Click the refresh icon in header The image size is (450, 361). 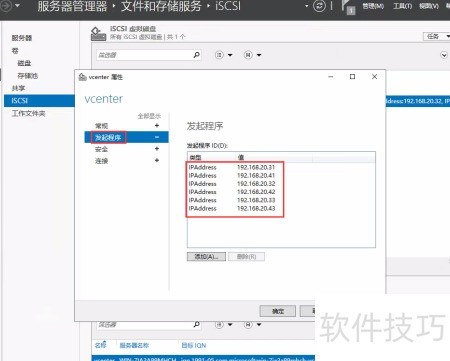(x=319, y=6)
